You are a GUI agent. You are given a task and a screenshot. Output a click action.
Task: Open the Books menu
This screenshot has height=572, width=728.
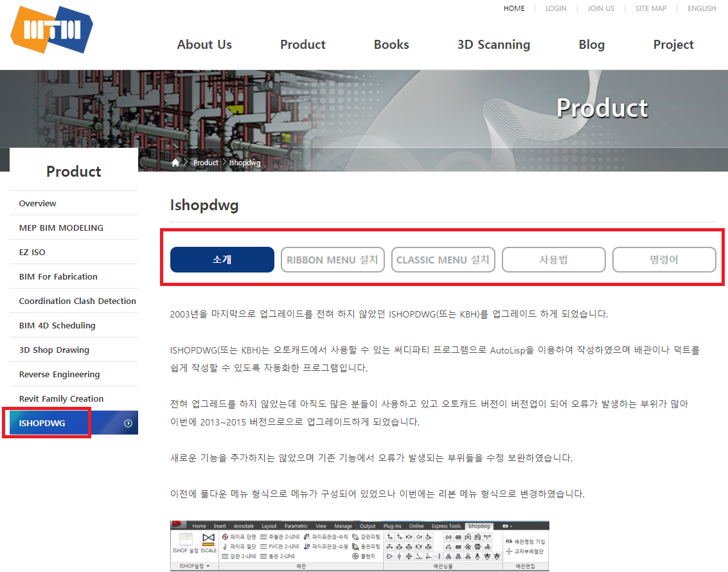click(x=391, y=44)
